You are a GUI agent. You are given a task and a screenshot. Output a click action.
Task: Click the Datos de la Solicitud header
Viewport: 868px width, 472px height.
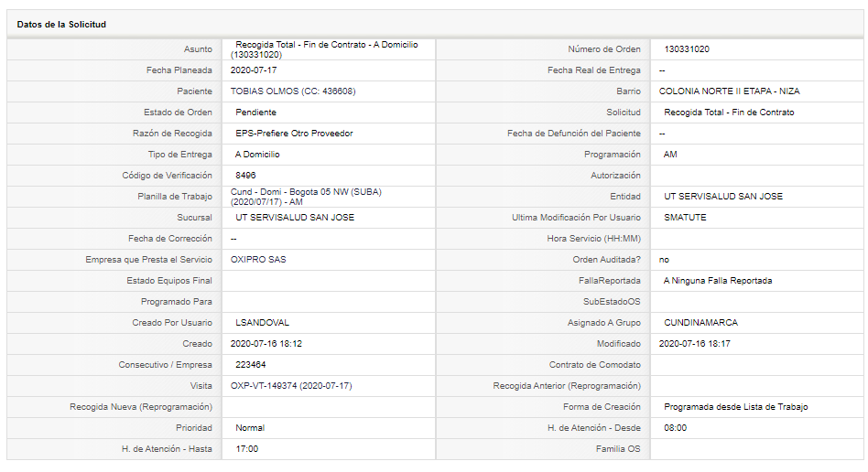coord(61,25)
